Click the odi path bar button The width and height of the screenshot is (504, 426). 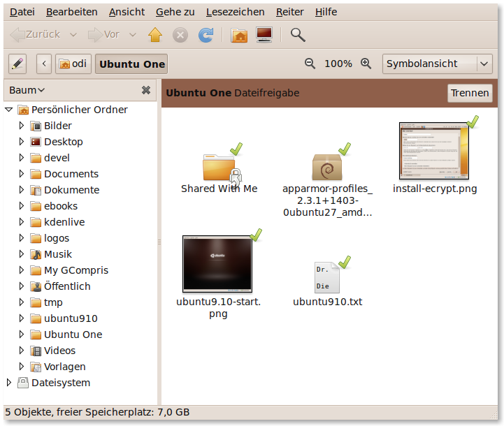[x=73, y=64]
